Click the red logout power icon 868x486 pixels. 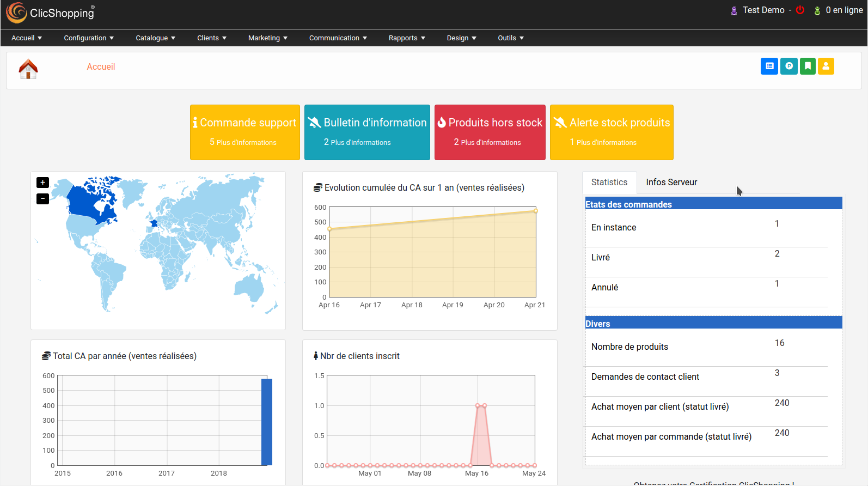pyautogui.click(x=800, y=10)
